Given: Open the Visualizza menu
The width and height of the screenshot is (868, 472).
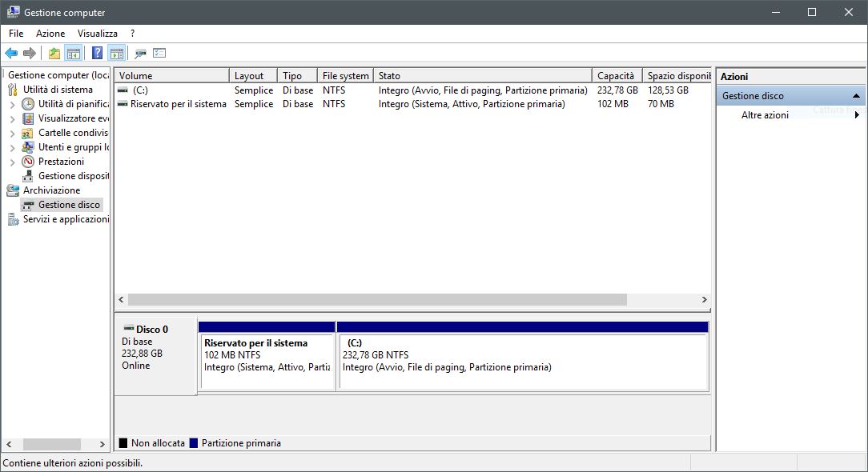Looking at the screenshot, I should point(98,34).
